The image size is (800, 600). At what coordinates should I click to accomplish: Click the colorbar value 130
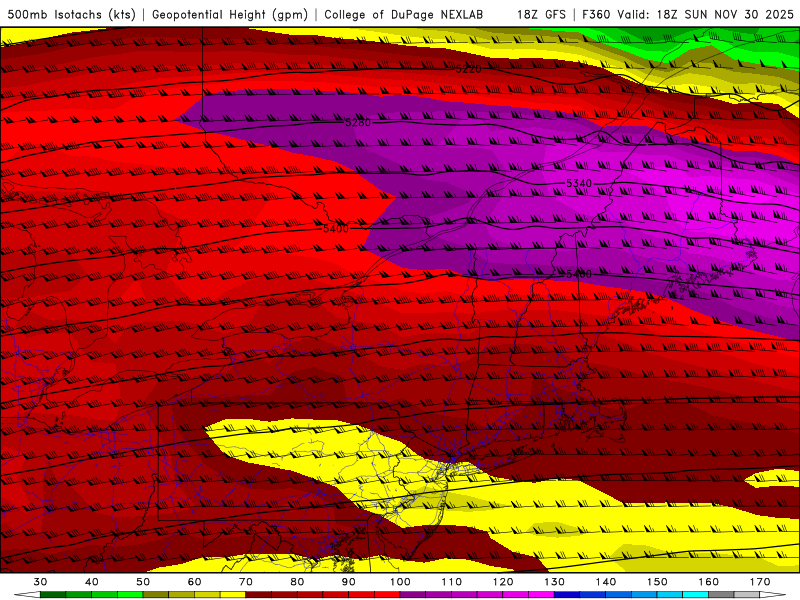(x=555, y=582)
